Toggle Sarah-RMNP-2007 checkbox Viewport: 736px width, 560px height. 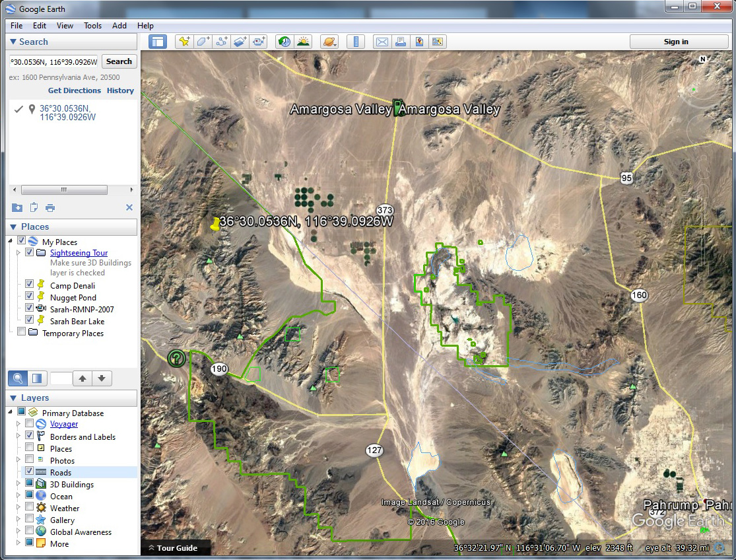coord(29,308)
